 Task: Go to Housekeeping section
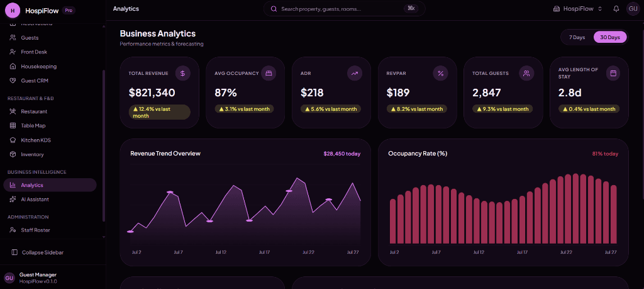50,67
